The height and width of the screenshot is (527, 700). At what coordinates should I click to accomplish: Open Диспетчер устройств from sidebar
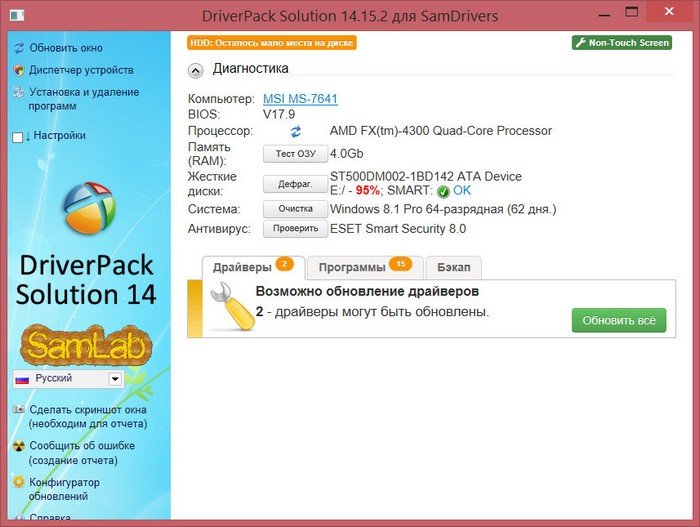81,70
